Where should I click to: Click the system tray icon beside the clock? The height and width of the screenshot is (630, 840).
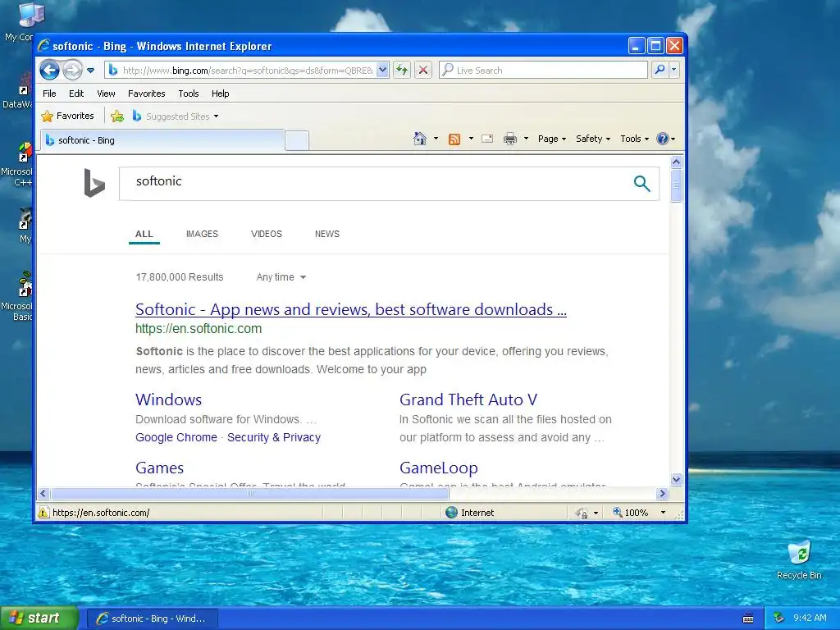click(778, 619)
